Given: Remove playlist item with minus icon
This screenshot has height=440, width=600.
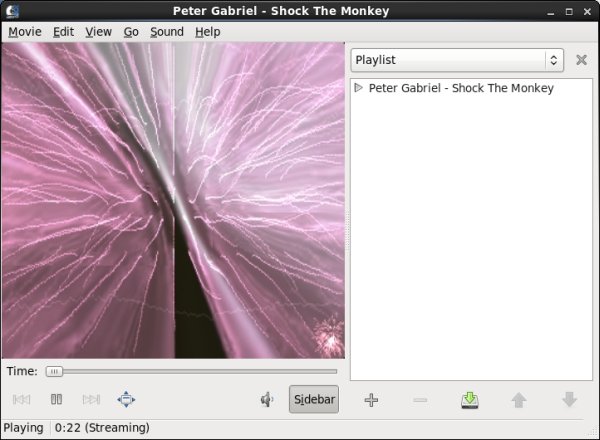Looking at the screenshot, I should point(420,400).
